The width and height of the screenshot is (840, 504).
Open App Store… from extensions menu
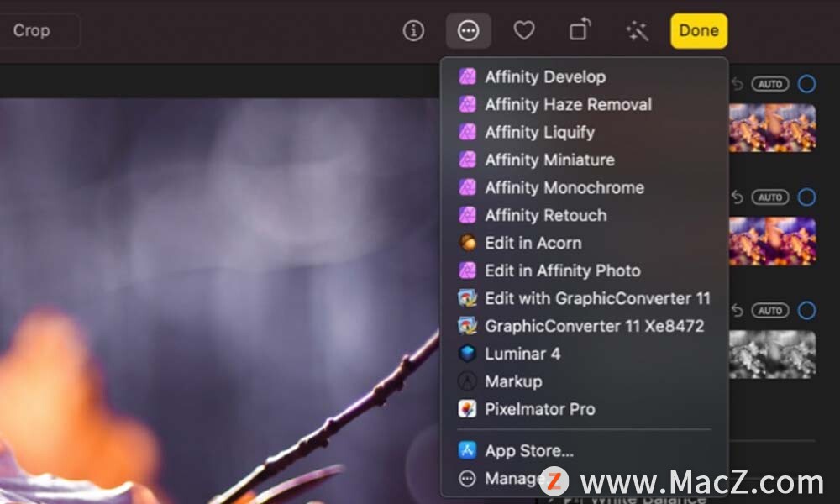(584, 451)
